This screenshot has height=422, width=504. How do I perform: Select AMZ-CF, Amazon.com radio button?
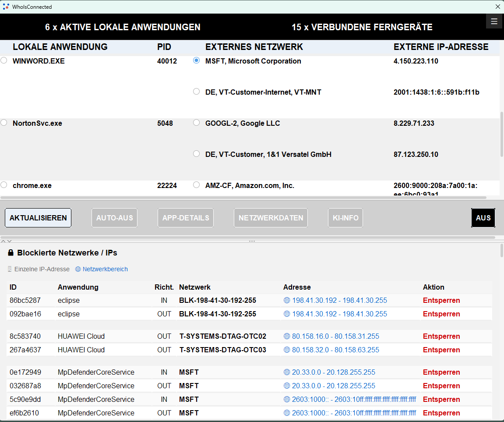click(197, 184)
